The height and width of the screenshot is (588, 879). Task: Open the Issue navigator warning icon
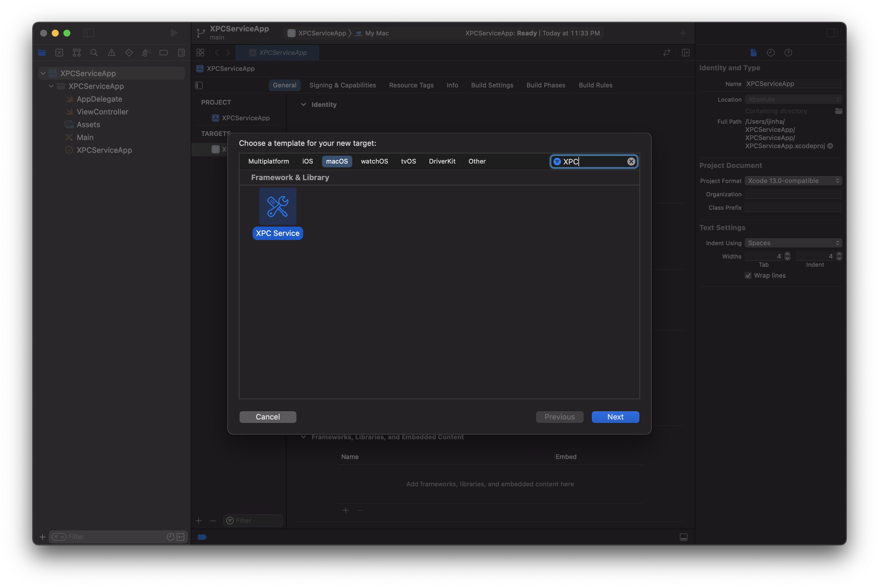click(111, 53)
